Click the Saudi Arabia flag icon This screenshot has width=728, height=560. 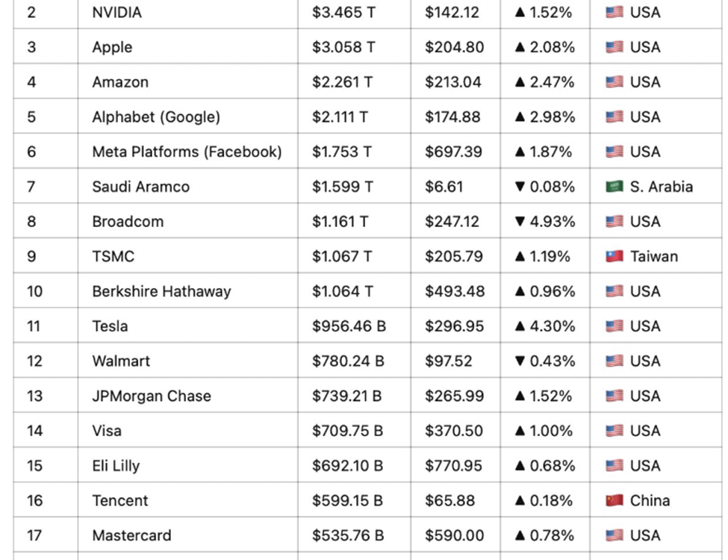pyautogui.click(x=614, y=187)
